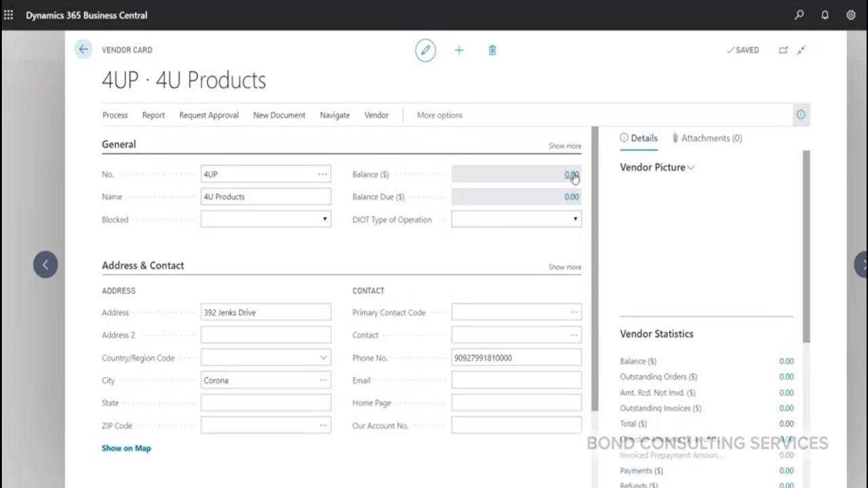Click the Address field 392 Jenks Drive
This screenshot has height=488, width=868.
(x=266, y=312)
